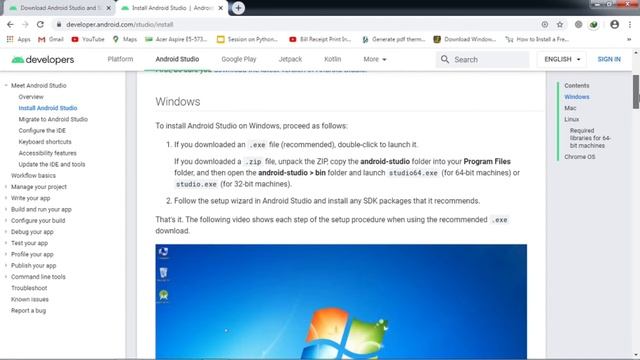This screenshot has width=640, height=360.
Task: Open the Download Windows bookmark
Action: 464,39
